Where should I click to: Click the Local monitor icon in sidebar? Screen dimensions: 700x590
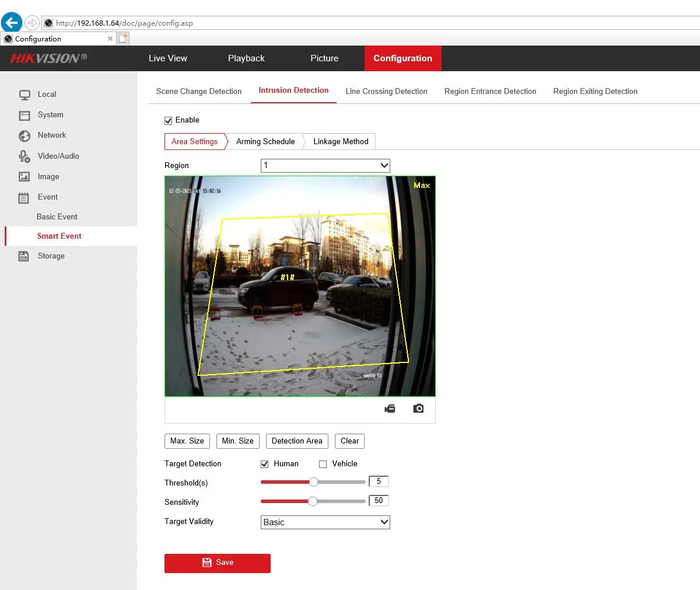[24, 95]
